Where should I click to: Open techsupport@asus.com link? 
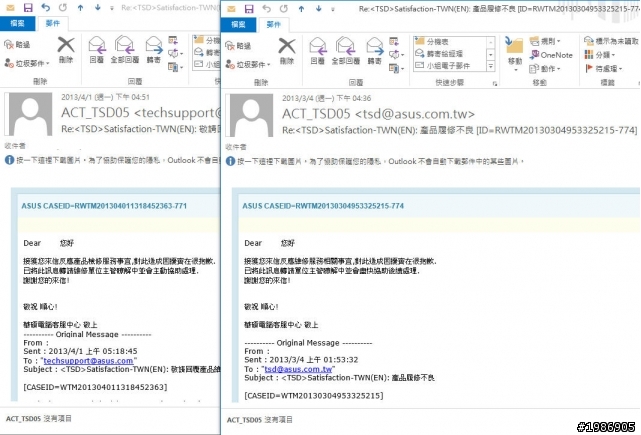pyautogui.click(x=88, y=361)
